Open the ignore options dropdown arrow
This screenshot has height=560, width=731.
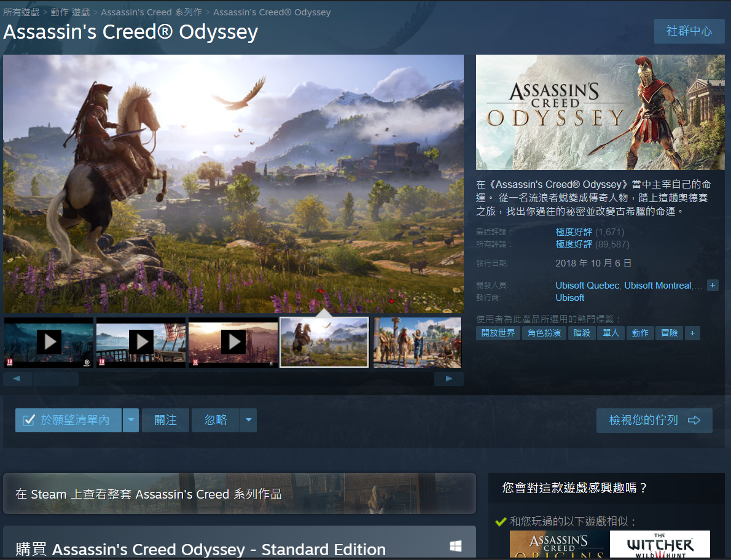[249, 420]
